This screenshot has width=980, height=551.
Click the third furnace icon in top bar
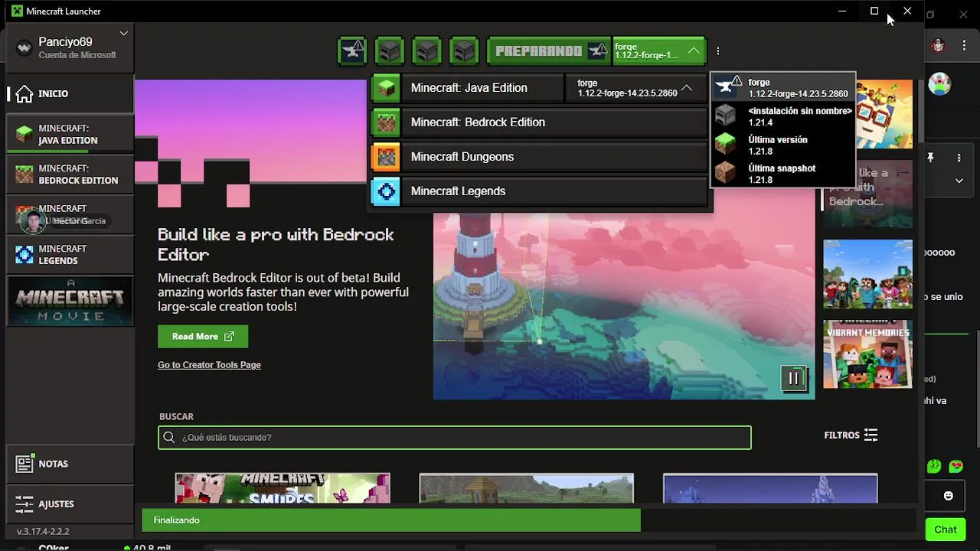click(x=464, y=51)
